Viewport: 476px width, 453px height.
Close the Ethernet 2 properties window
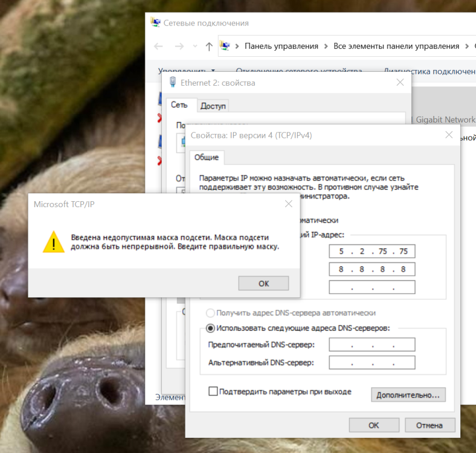(x=400, y=82)
